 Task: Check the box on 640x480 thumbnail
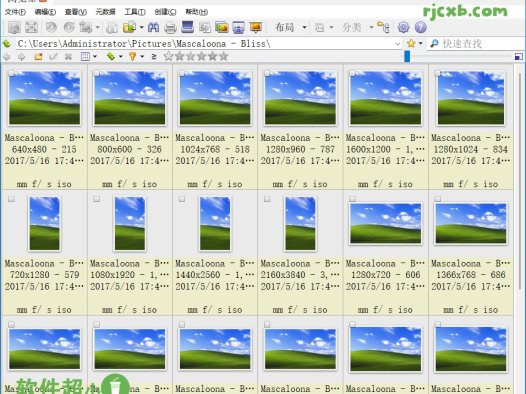point(11,73)
